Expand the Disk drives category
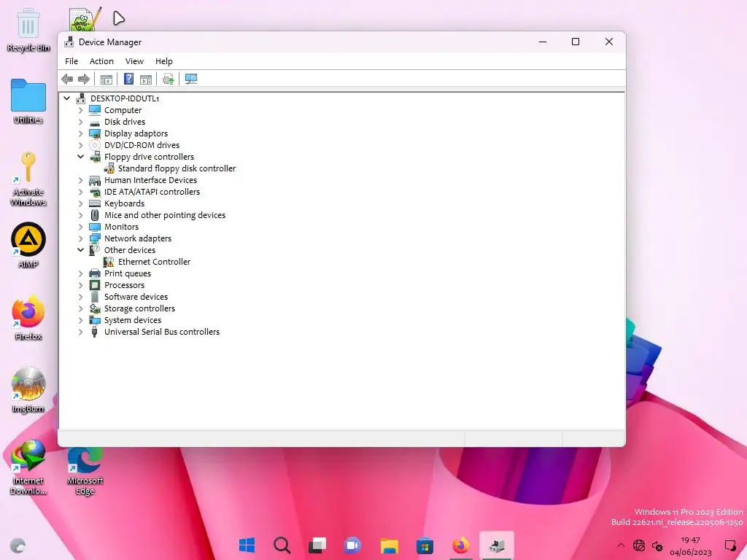747x560 pixels. pos(80,122)
